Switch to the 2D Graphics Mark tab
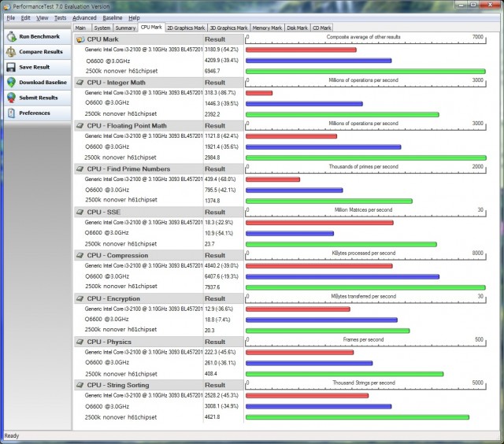504x444 pixels. click(x=186, y=28)
